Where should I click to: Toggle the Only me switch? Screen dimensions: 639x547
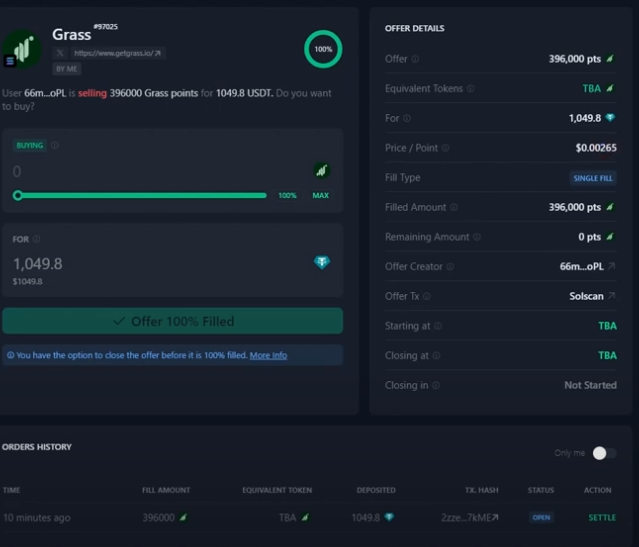tap(604, 453)
